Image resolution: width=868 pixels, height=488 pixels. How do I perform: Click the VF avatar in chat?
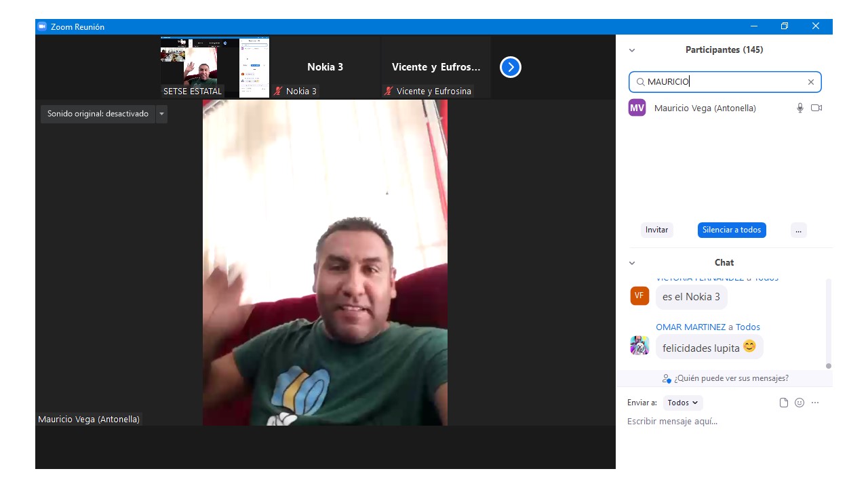[639, 296]
